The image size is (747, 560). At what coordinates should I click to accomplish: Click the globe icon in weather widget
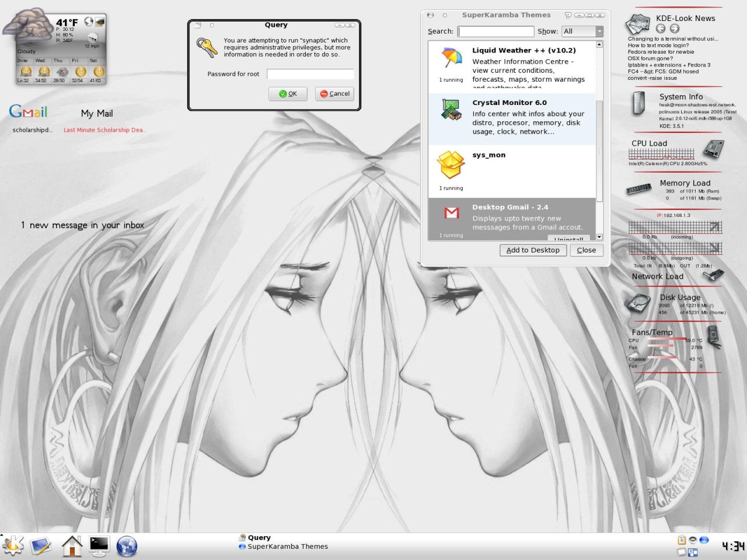pyautogui.click(x=89, y=22)
